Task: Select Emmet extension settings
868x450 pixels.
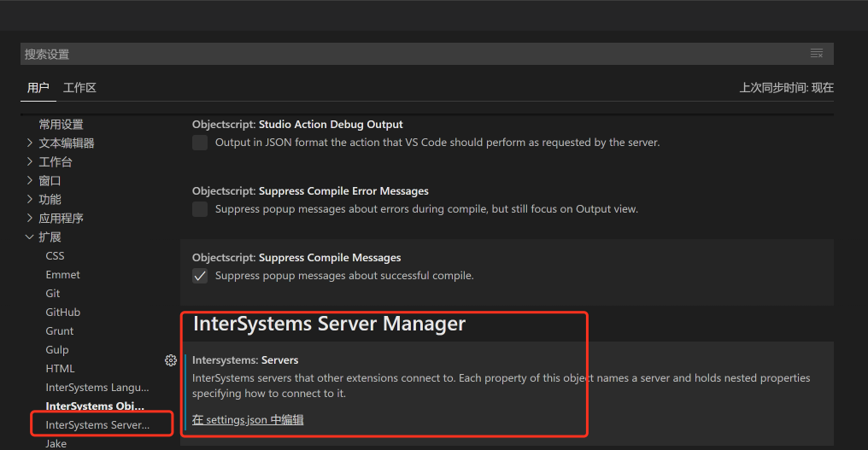Action: pos(62,275)
